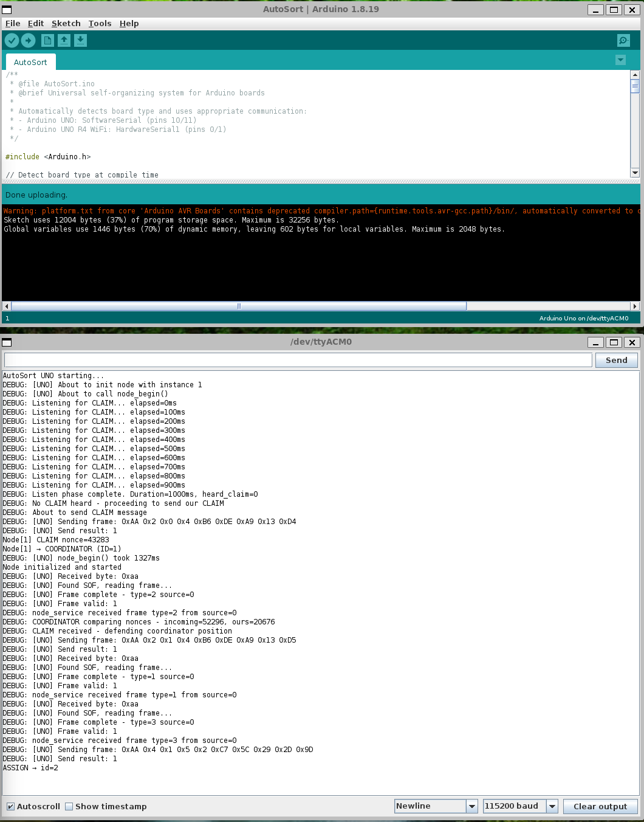Click the 'node_begin() took 1327ms' debug line
This screenshot has height=822, width=644.
point(81,558)
